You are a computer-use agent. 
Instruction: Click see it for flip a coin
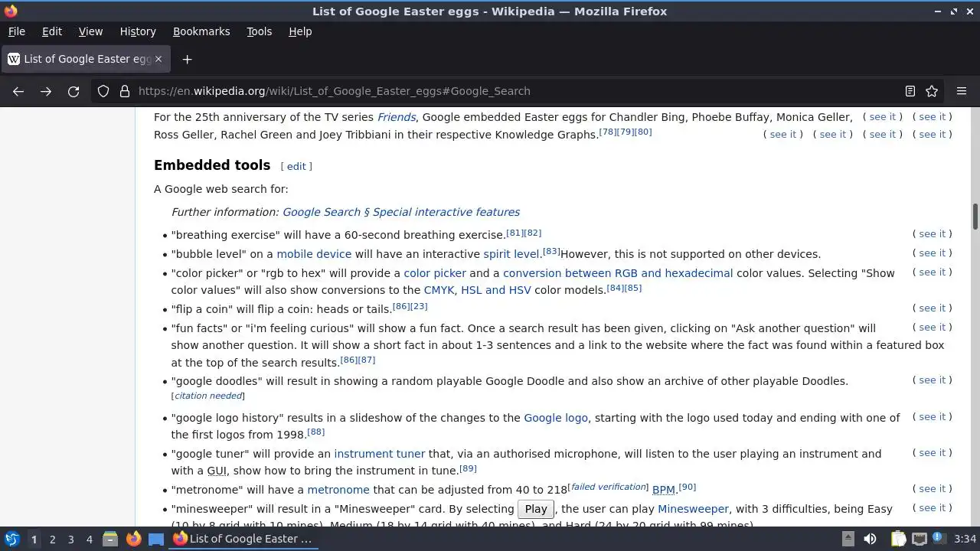click(932, 308)
